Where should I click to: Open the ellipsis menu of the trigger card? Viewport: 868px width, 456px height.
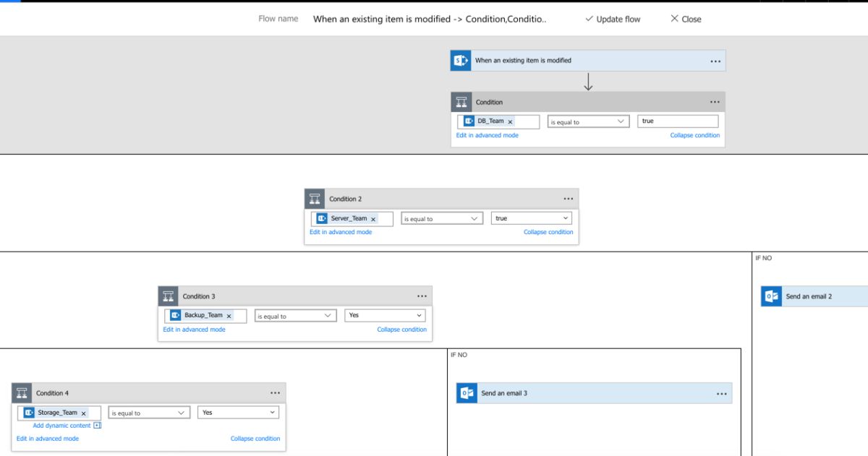point(715,61)
